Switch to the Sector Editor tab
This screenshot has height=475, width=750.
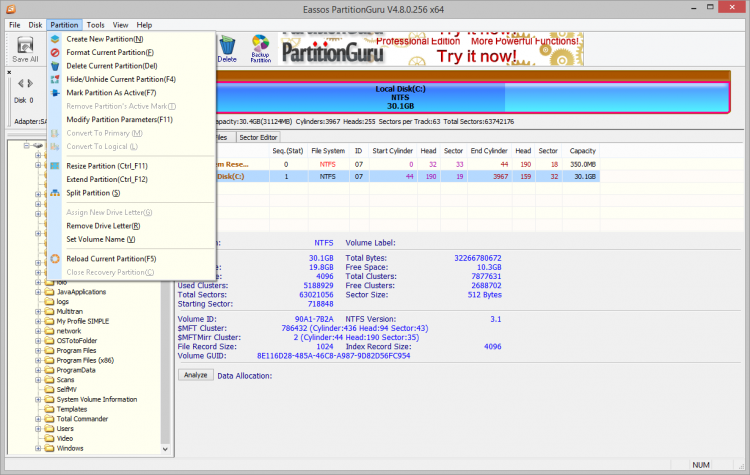click(x=258, y=137)
